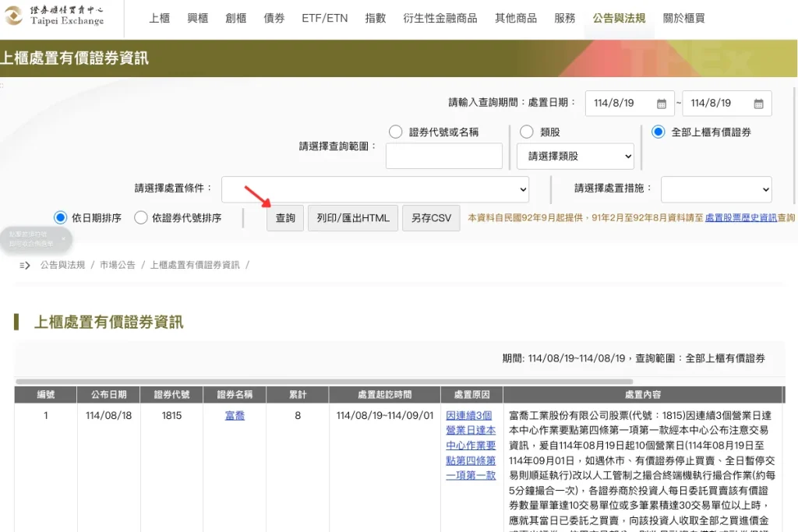Open the 債券 menu

(x=274, y=19)
